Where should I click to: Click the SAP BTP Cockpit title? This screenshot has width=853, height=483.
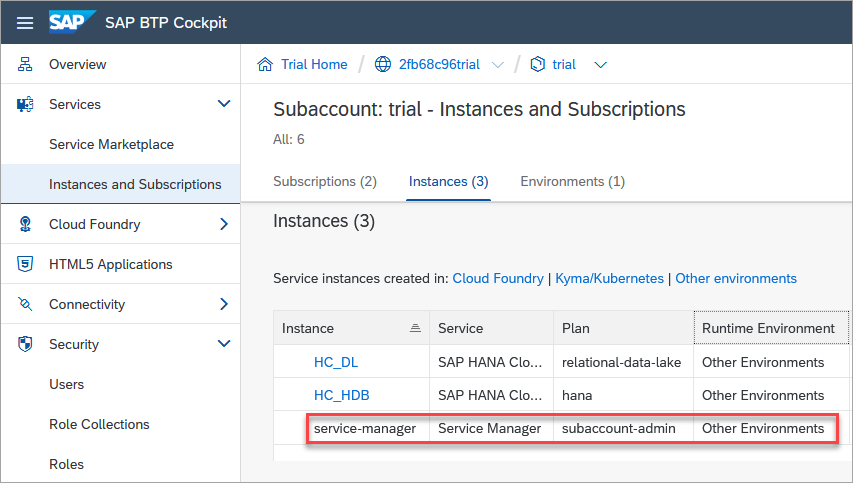[x=166, y=23]
